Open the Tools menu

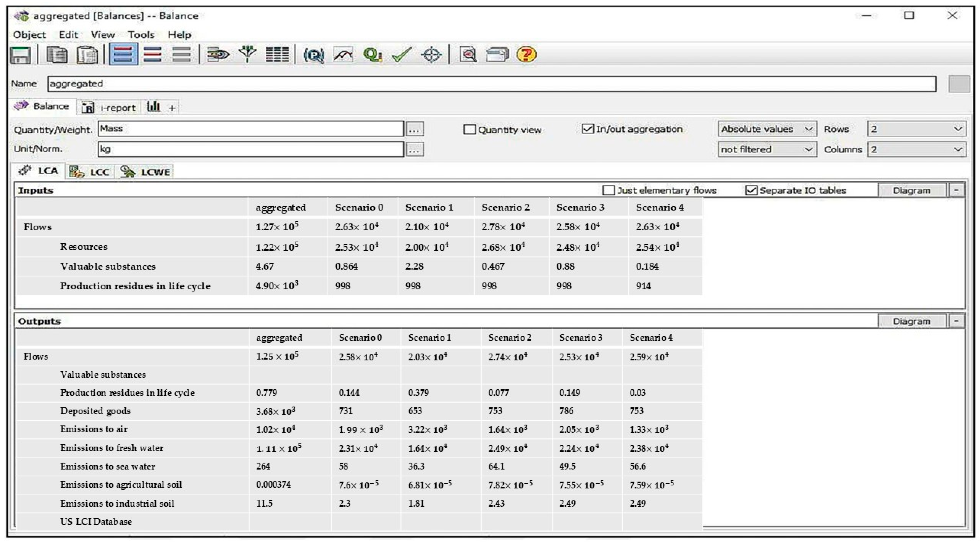click(x=141, y=35)
